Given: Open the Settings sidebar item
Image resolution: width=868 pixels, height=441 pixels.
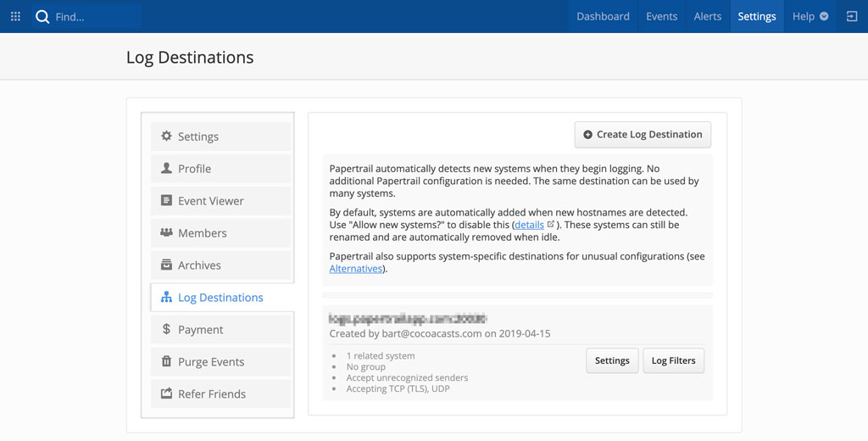Looking at the screenshot, I should [x=221, y=137].
